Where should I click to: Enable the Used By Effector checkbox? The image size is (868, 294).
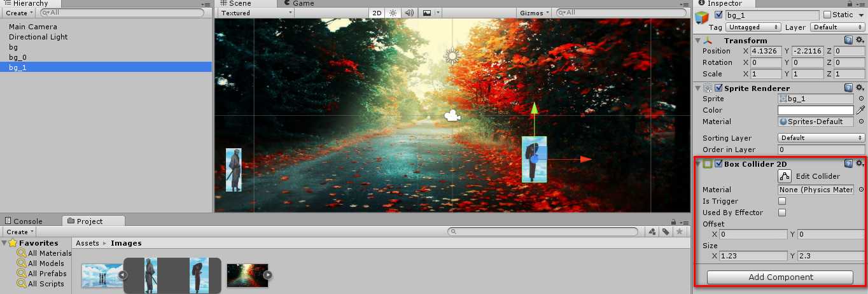(782, 213)
